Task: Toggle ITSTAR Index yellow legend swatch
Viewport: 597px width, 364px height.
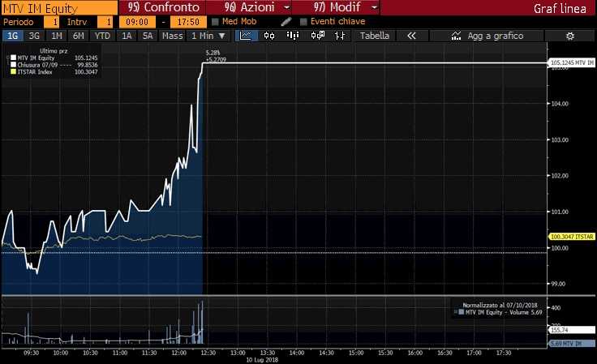Action: pyautogui.click(x=13, y=72)
